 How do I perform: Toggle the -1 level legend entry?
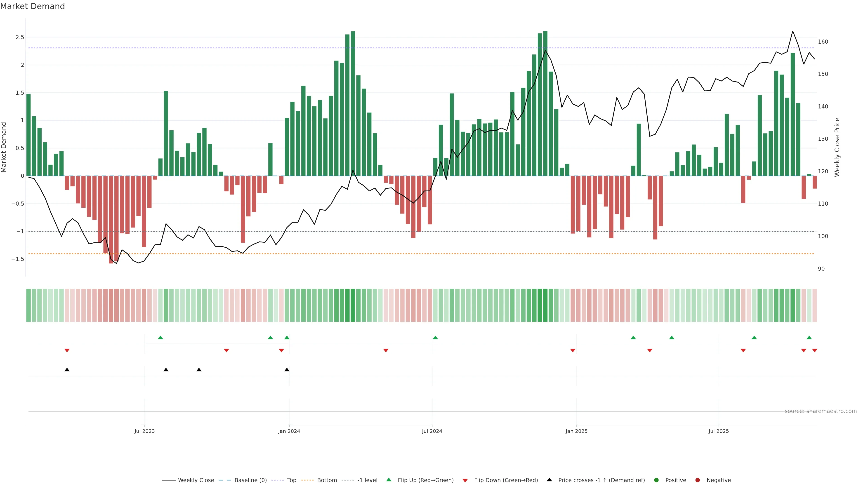click(x=367, y=480)
